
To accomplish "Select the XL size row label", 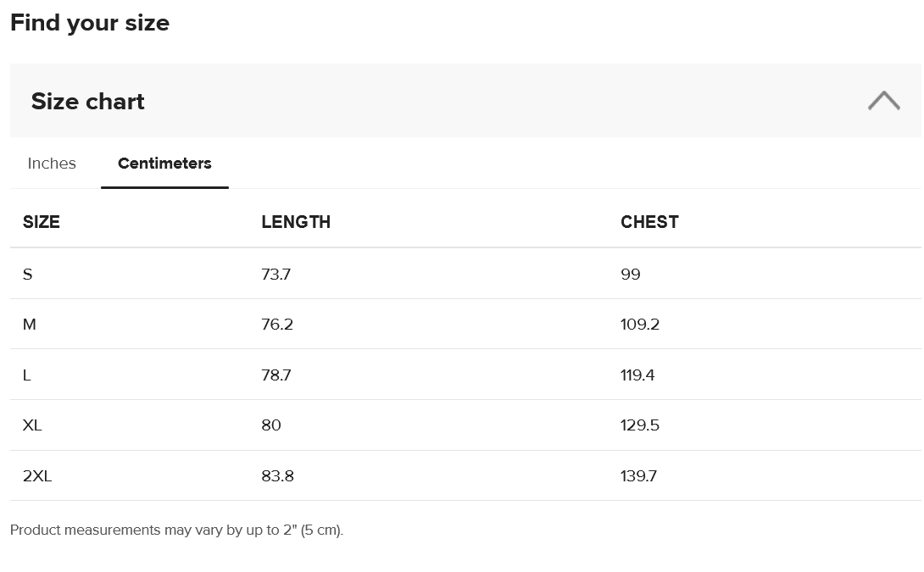I will [32, 425].
